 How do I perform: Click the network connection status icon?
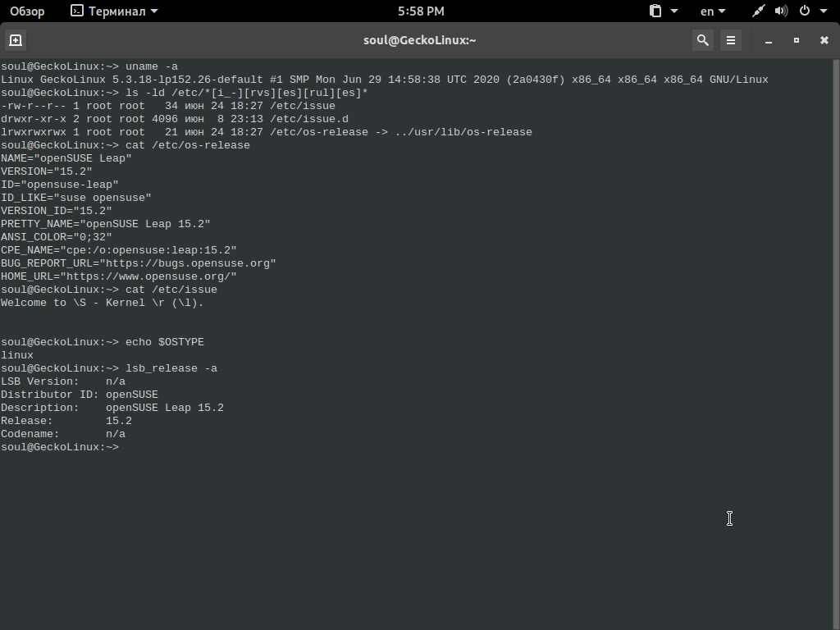(x=758, y=11)
